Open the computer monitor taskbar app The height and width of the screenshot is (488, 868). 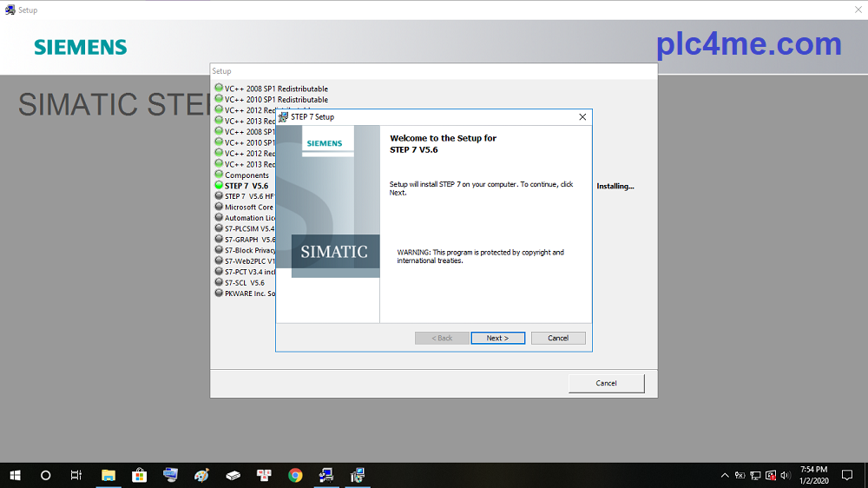(x=170, y=475)
